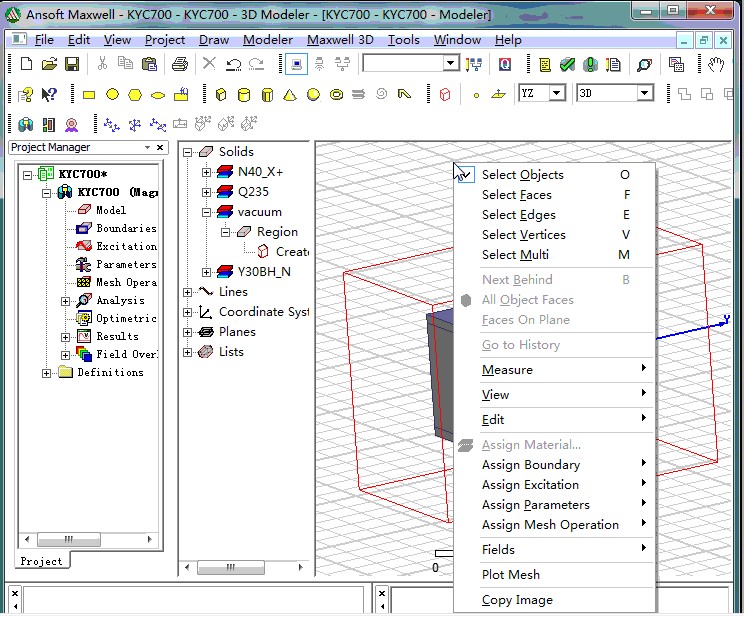The height and width of the screenshot is (617, 744).
Task: Click the Rotate objects icon
Action: pos(135,125)
